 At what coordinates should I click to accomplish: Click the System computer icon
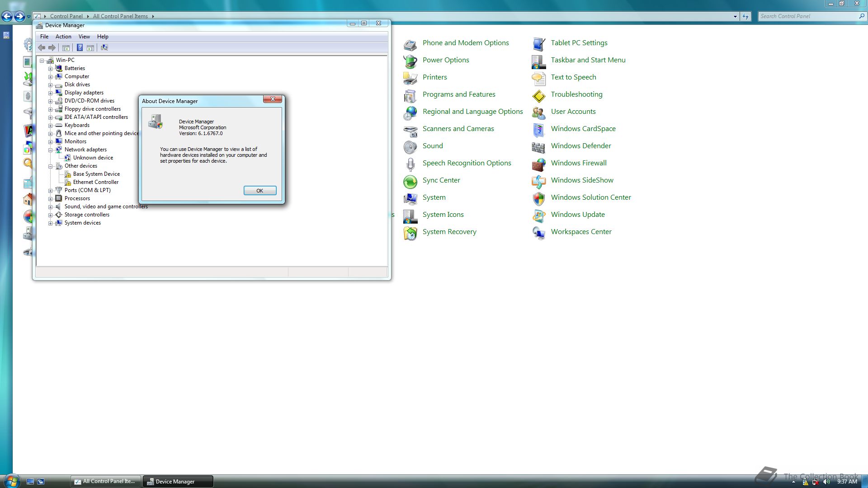[410, 198]
